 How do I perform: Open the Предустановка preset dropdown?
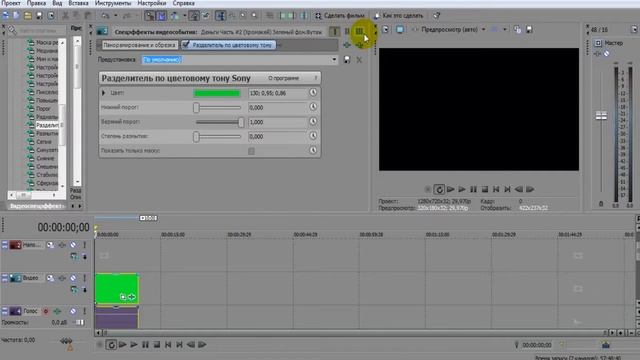pos(334,60)
